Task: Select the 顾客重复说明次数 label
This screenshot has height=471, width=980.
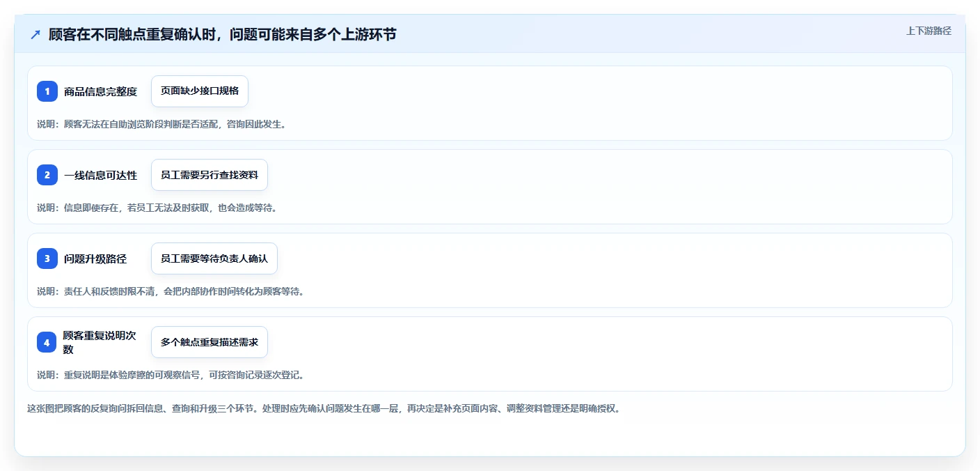Action: [x=100, y=342]
